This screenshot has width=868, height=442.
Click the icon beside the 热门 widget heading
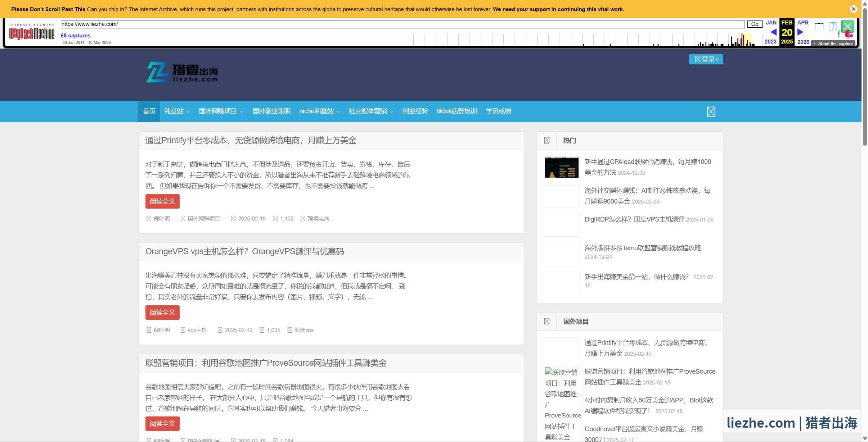point(547,141)
